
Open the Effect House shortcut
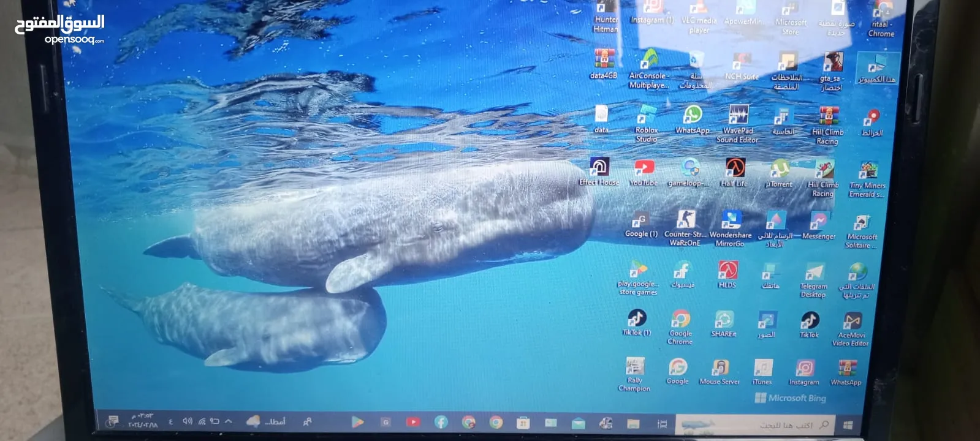599,171
